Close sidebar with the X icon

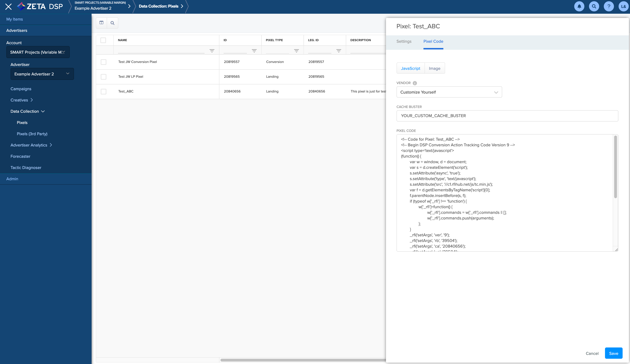[x=8, y=7]
